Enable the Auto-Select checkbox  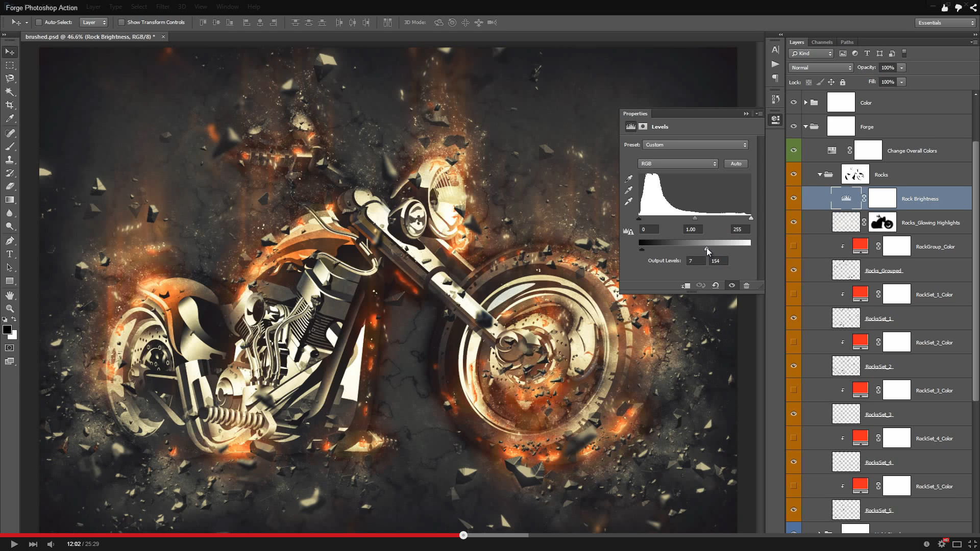(39, 22)
